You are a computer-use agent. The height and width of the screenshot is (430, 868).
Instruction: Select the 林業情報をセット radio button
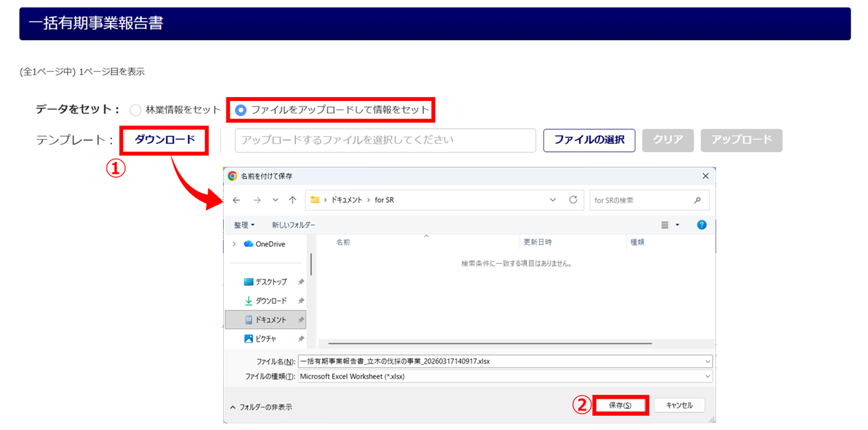(x=136, y=110)
